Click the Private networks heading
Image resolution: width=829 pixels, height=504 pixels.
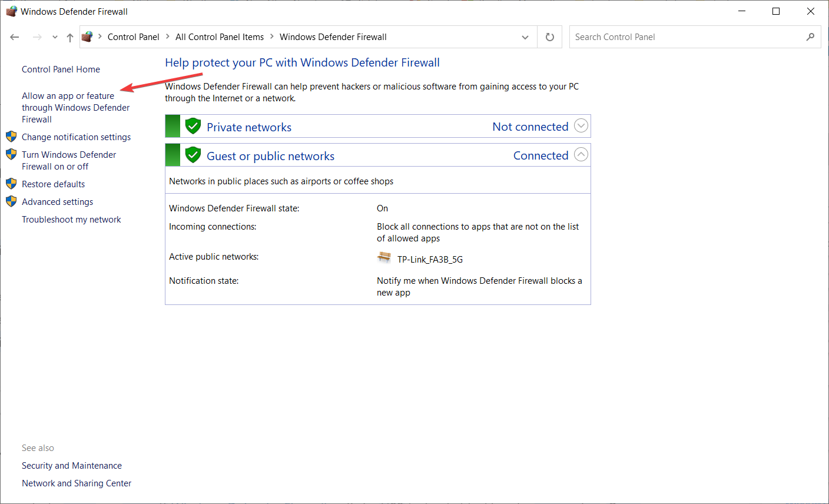coord(249,127)
